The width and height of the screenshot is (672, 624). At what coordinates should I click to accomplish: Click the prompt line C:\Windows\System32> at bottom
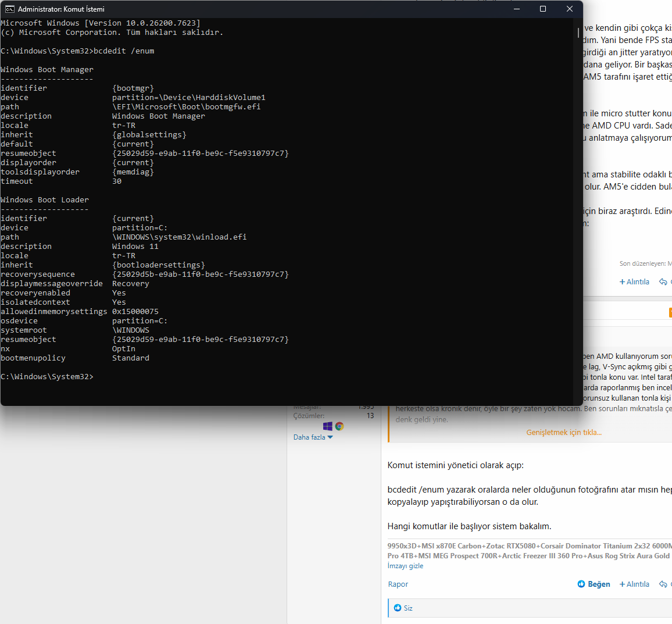[x=47, y=376]
